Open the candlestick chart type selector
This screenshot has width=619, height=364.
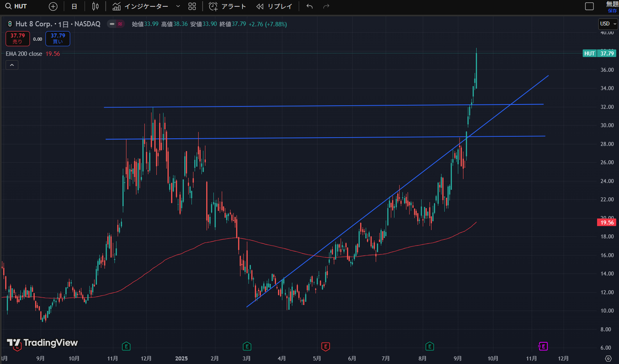(95, 6)
